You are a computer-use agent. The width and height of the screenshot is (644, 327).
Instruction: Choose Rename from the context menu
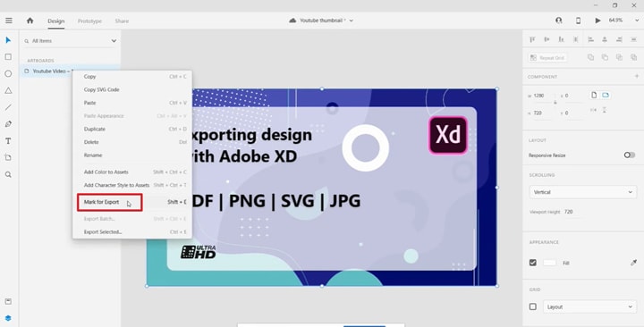point(132,155)
